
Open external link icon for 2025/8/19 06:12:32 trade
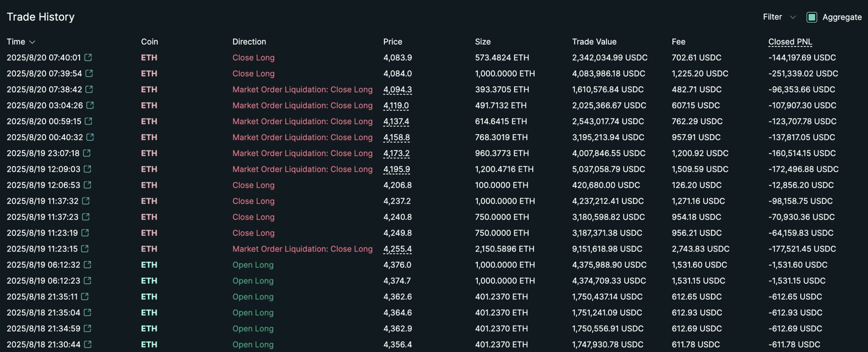pos(87,265)
